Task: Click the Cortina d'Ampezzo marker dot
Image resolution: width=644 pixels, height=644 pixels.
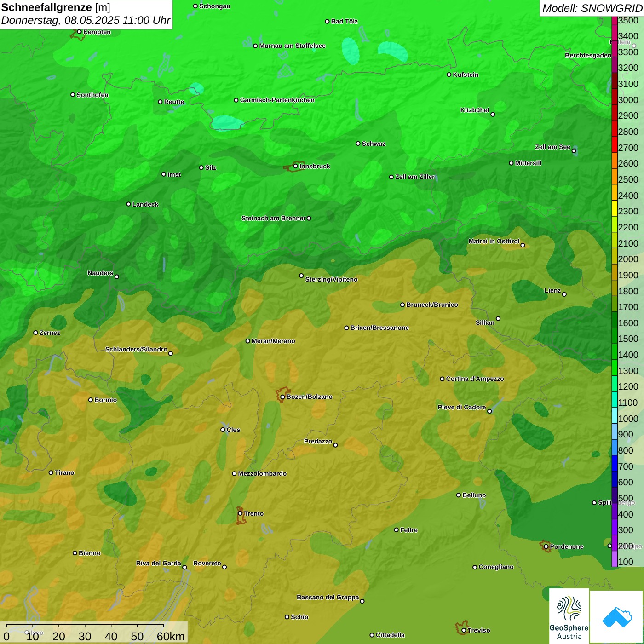Action: tap(442, 379)
